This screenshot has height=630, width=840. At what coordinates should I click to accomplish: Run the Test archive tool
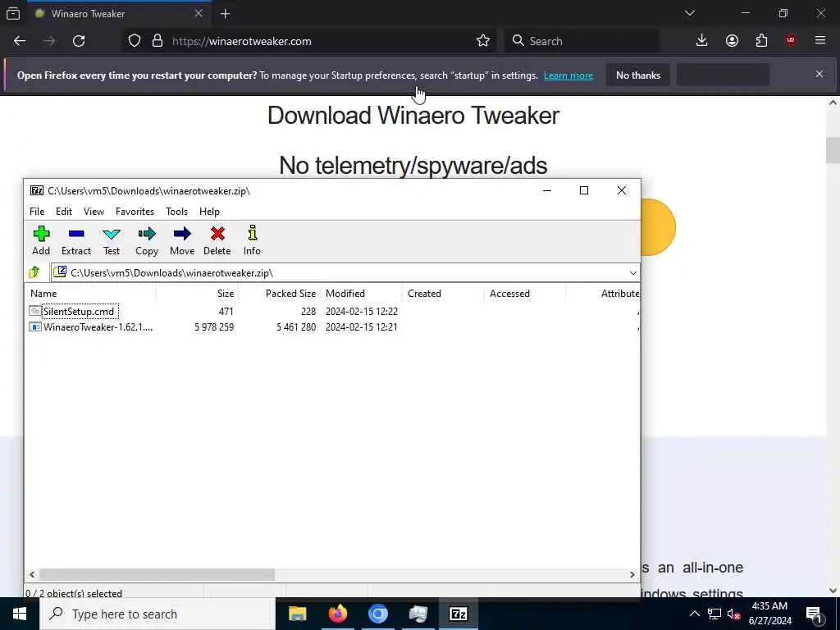click(x=112, y=240)
